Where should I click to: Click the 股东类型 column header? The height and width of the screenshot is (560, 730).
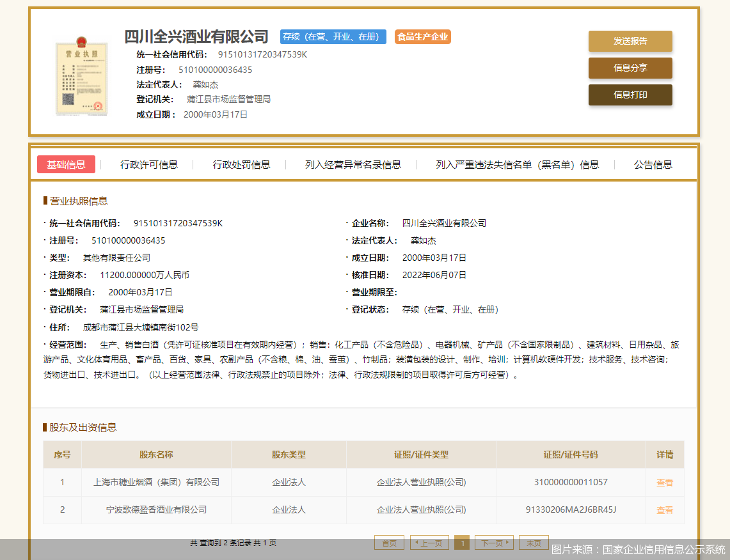click(x=289, y=455)
